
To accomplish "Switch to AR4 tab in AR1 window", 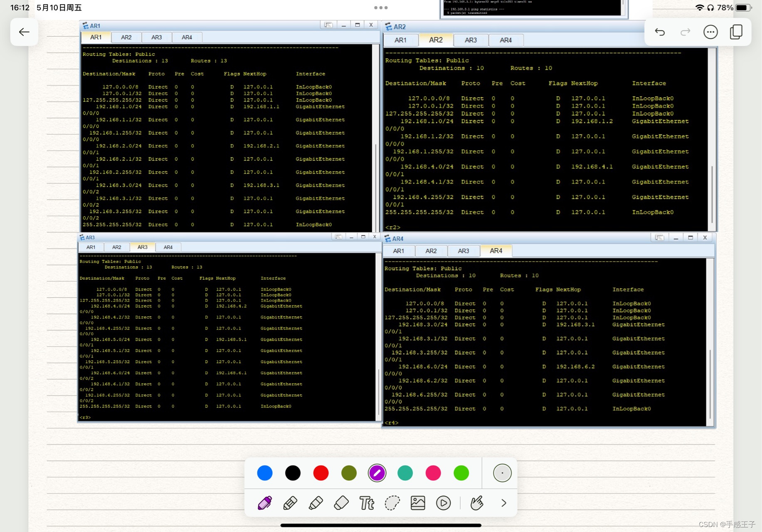I will (187, 37).
